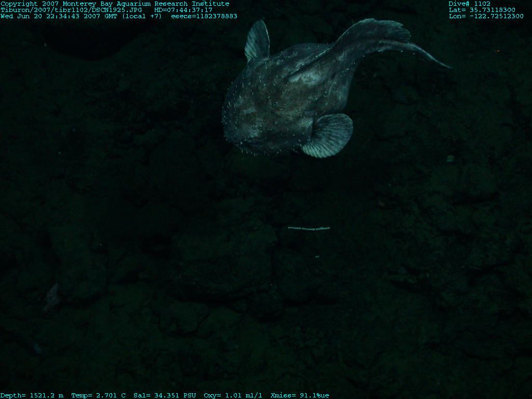Select the Lon= -122.72512300 readout
532x399 pixels.
pos(486,16)
